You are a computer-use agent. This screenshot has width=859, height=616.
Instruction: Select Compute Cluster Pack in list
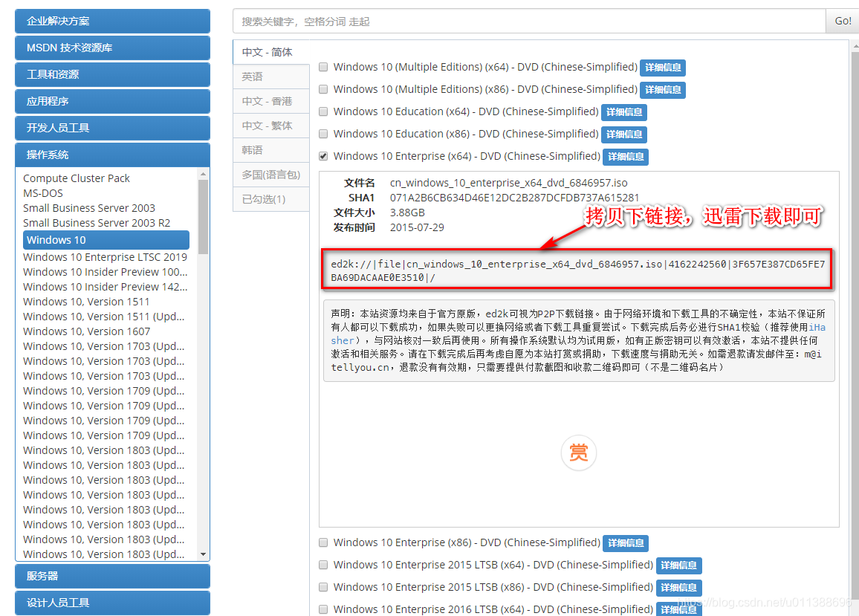coord(76,178)
